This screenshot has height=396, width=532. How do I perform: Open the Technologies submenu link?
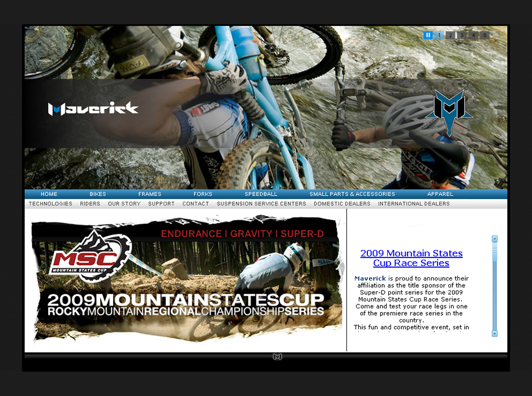pos(50,204)
